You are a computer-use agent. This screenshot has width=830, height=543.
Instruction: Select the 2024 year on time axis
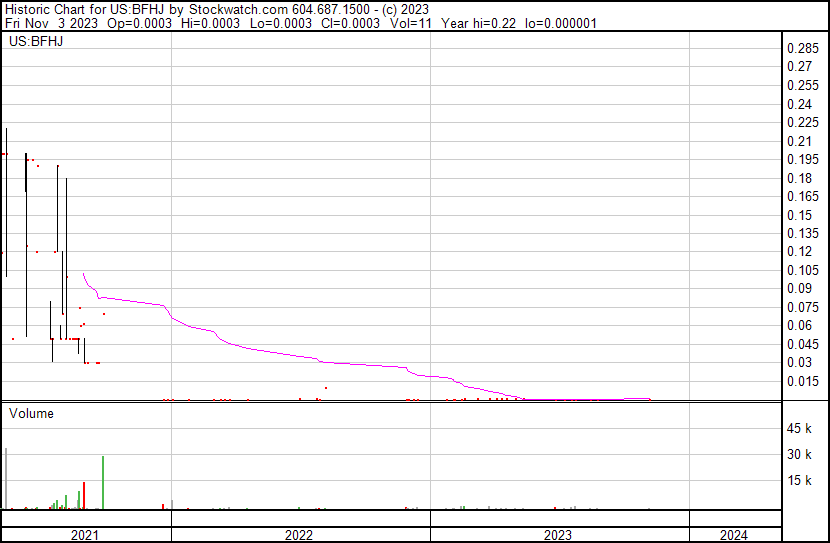click(732, 535)
